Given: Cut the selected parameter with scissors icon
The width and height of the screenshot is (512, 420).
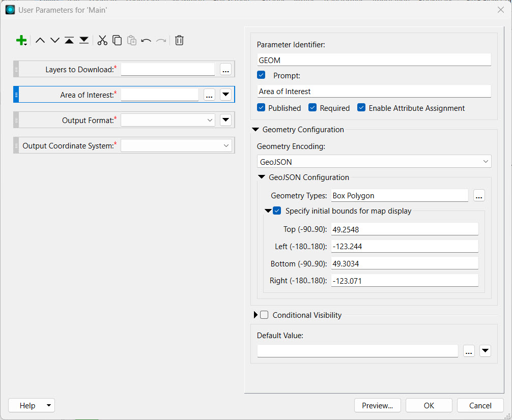Looking at the screenshot, I should [x=102, y=41].
